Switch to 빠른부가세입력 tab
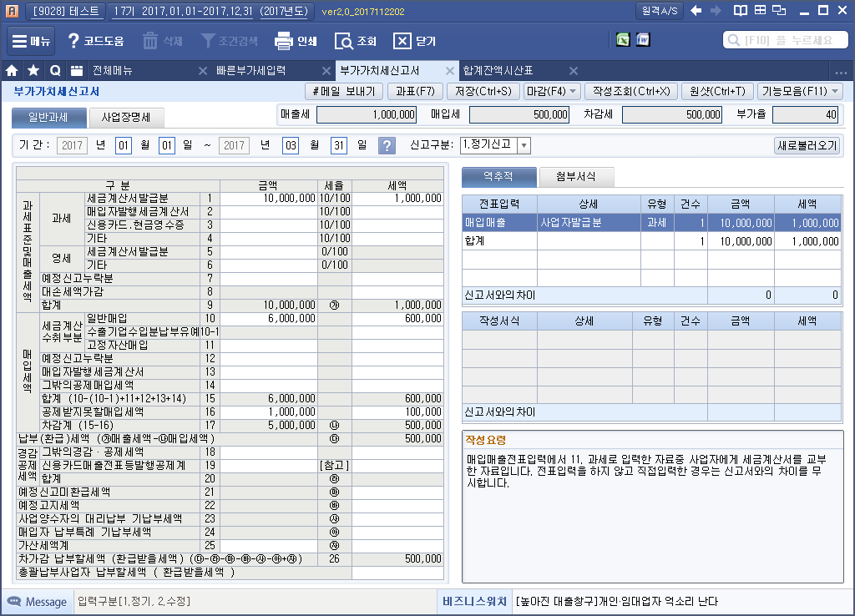This screenshot has height=616, width=855. (x=250, y=71)
